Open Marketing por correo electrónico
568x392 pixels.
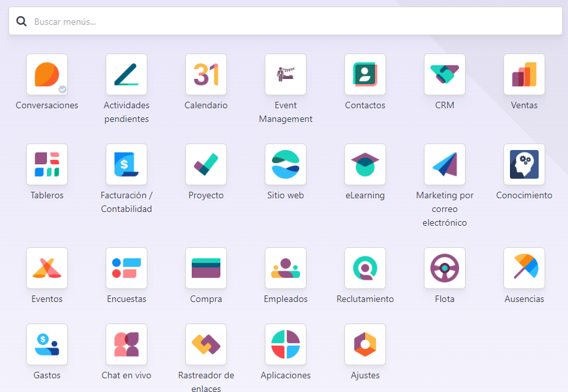[445, 164]
